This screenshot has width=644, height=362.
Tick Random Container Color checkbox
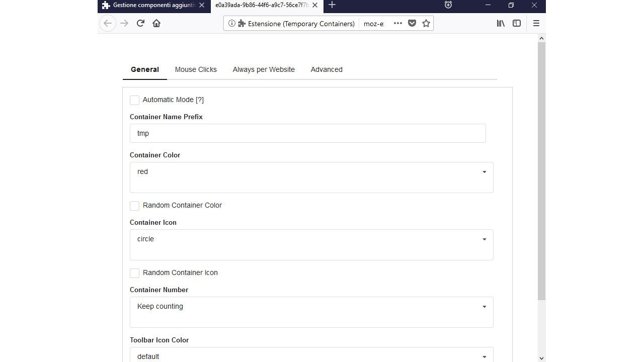click(x=134, y=206)
